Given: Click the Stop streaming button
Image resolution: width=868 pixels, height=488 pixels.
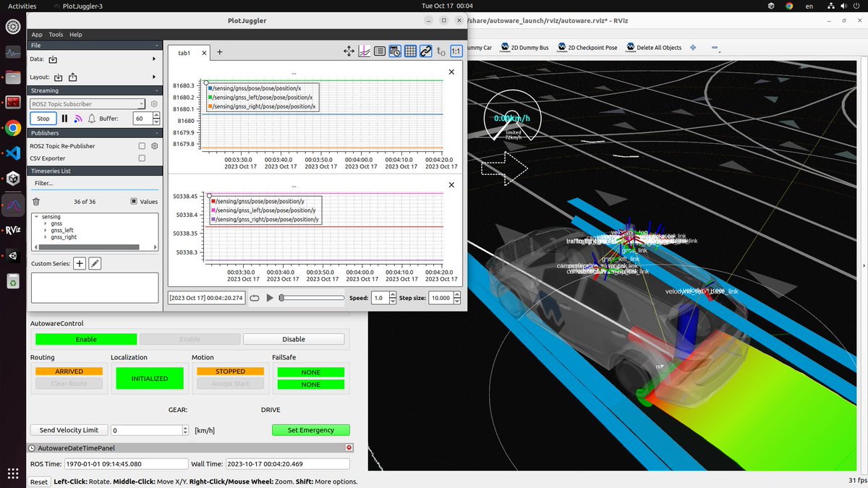Looking at the screenshot, I should point(43,119).
